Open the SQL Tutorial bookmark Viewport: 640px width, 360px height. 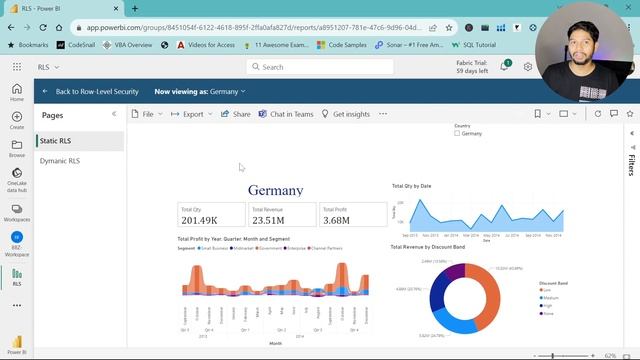[x=474, y=45]
